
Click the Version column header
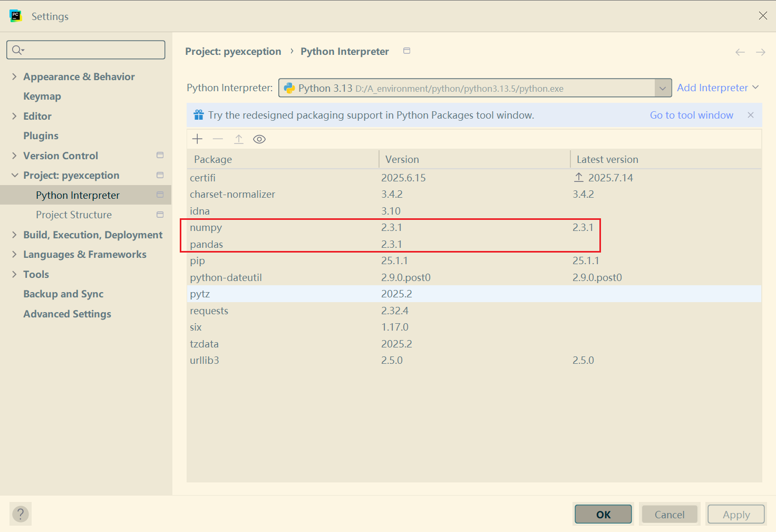(474, 159)
